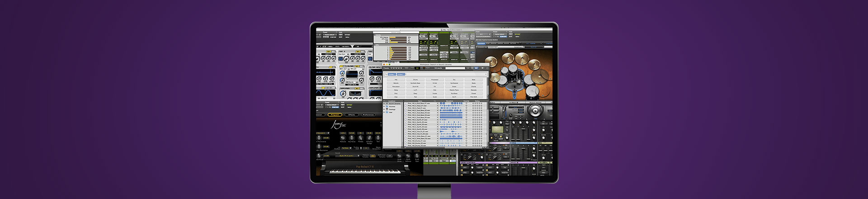868x199 pixels.
Task: Sort results by Name column header
Action: [420, 101]
